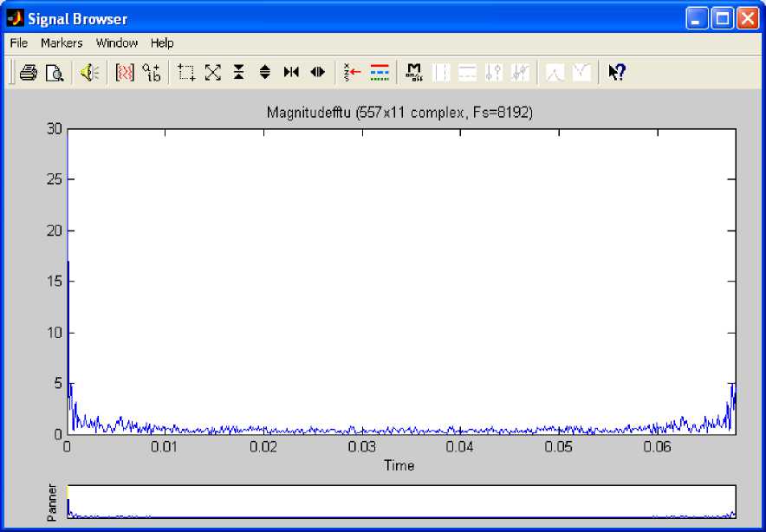Select the Vertical Markers icon
This screenshot has width=766, height=532.
point(441,73)
